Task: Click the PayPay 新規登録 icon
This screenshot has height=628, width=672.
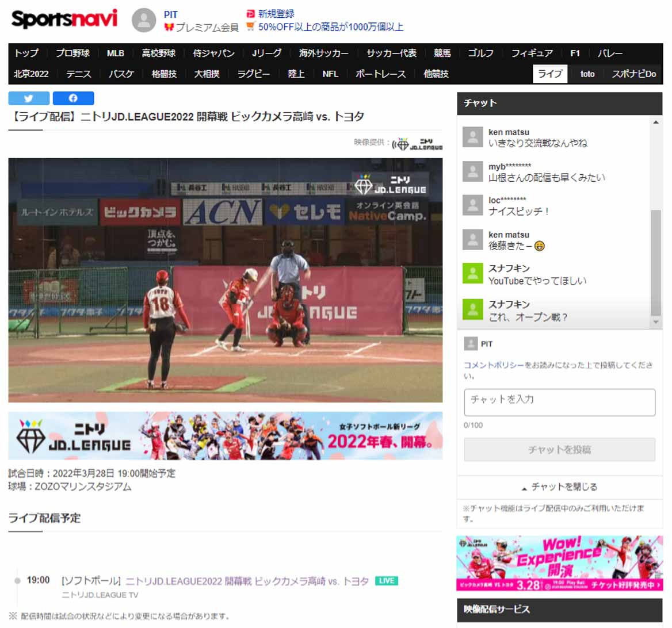Action: point(251,14)
